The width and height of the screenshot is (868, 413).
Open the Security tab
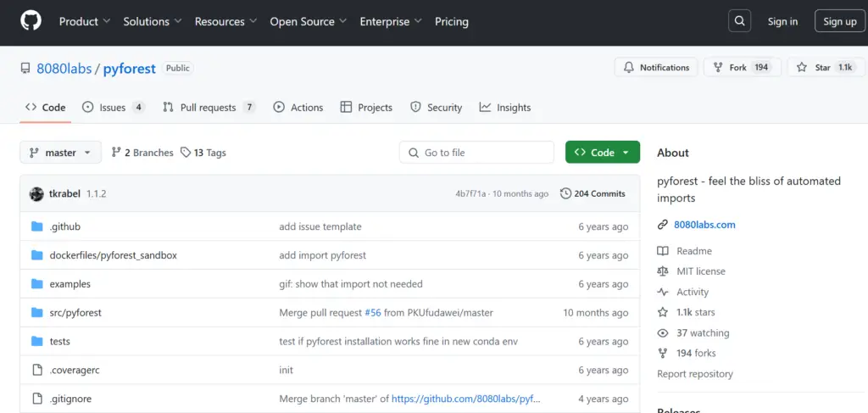[437, 108]
